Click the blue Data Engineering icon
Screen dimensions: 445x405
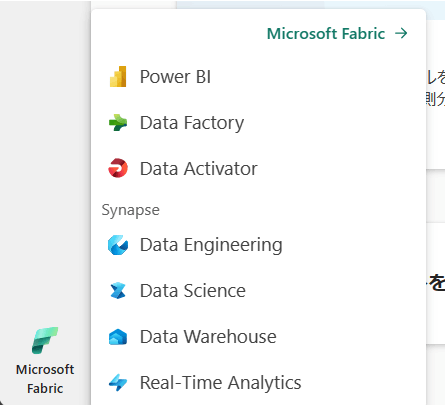click(118, 245)
